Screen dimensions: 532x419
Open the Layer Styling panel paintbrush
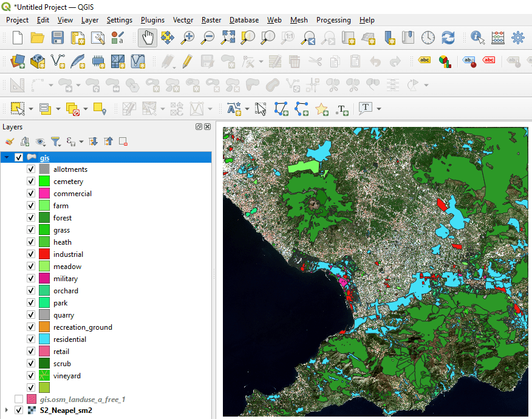click(9, 141)
